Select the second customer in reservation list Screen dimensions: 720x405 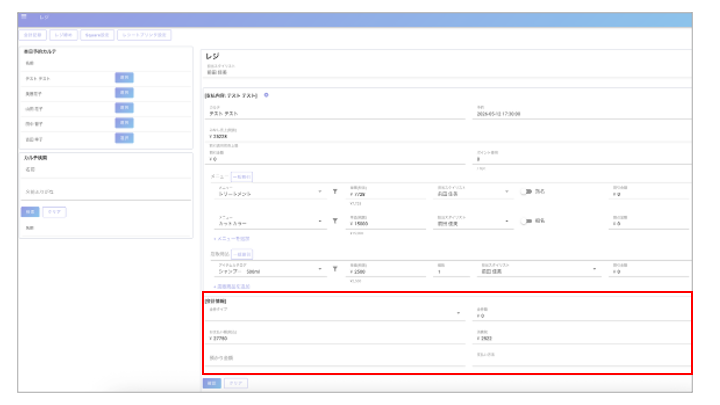tap(124, 93)
